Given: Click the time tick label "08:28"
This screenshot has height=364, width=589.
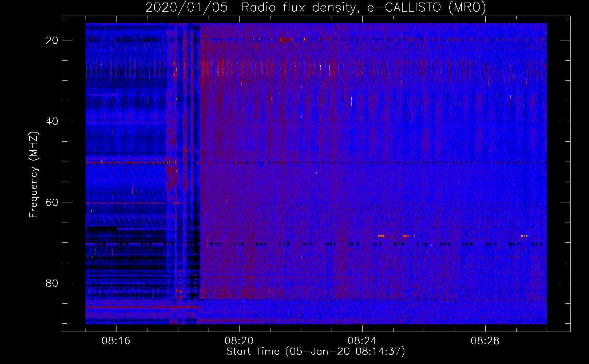Looking at the screenshot, I should point(485,341).
